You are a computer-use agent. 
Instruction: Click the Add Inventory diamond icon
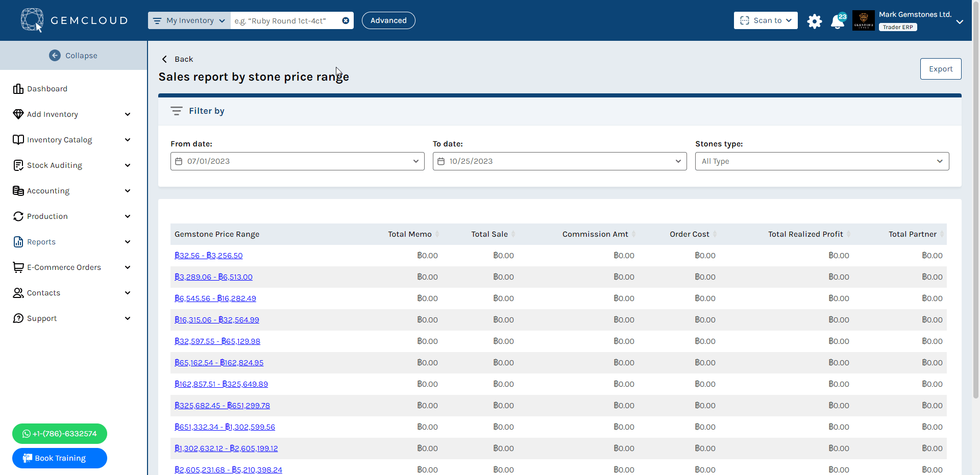tap(18, 114)
